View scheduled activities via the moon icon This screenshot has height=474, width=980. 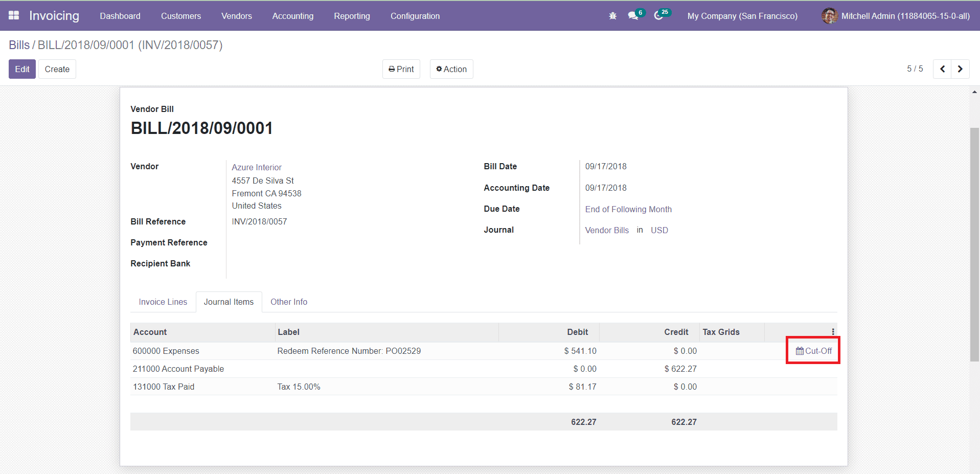pyautogui.click(x=658, y=16)
